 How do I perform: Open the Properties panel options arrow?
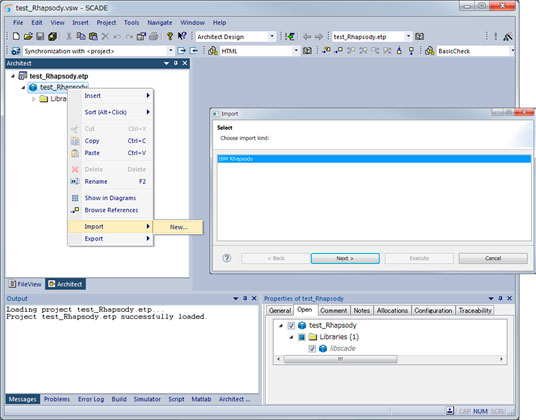pos(491,298)
